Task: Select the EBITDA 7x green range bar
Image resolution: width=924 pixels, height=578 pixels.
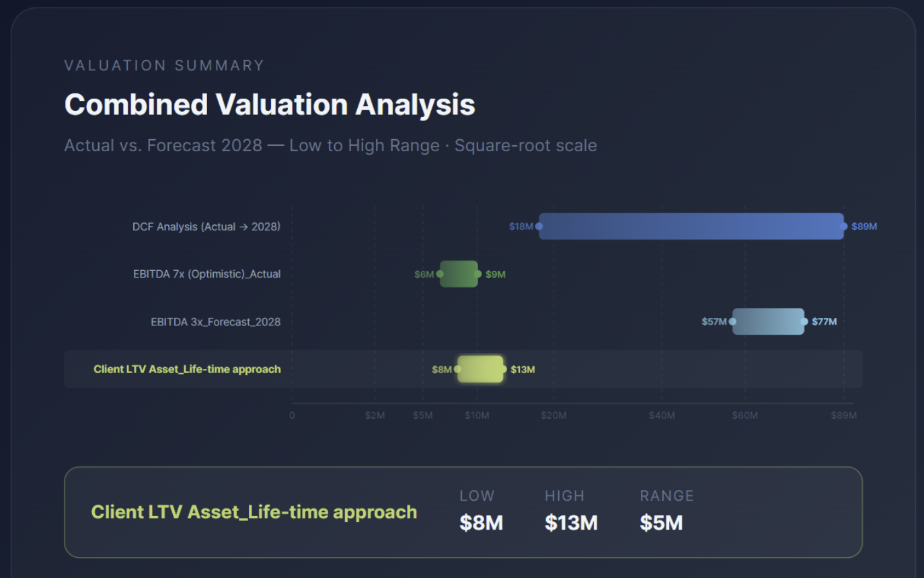Action: coord(459,274)
